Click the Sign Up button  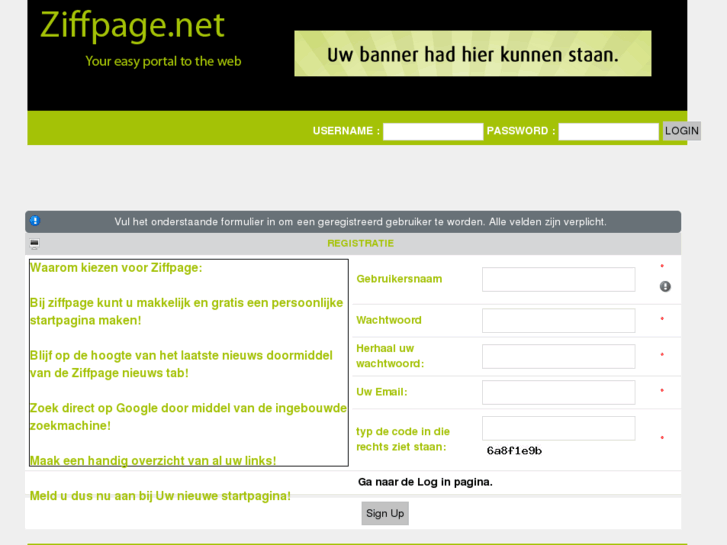coord(385,513)
